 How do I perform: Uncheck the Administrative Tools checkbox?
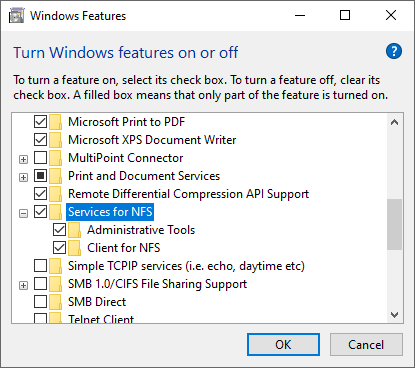(x=59, y=230)
